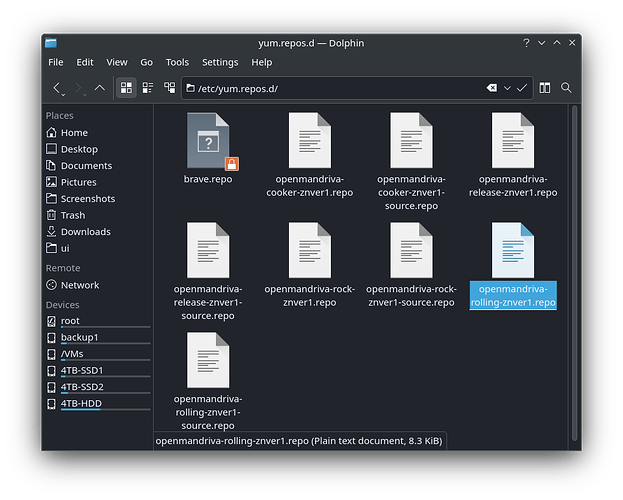This screenshot has height=500, width=623.
Task: Open the Settings menu
Action: 220,62
